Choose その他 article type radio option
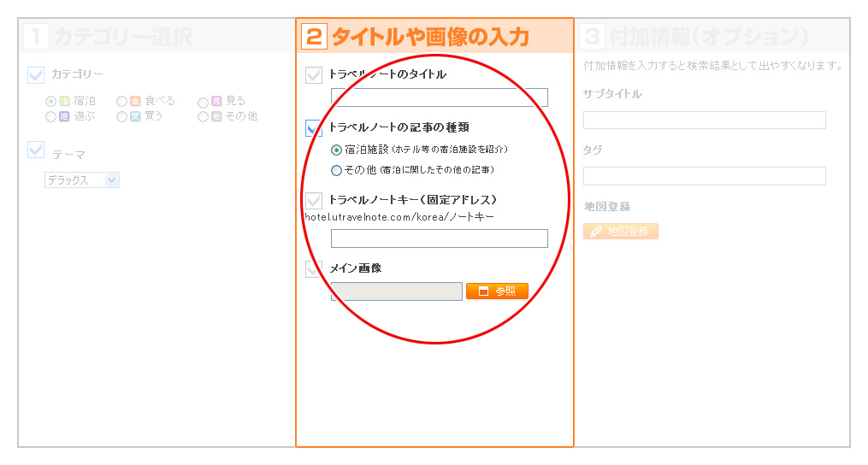The image size is (868, 465). (x=336, y=170)
